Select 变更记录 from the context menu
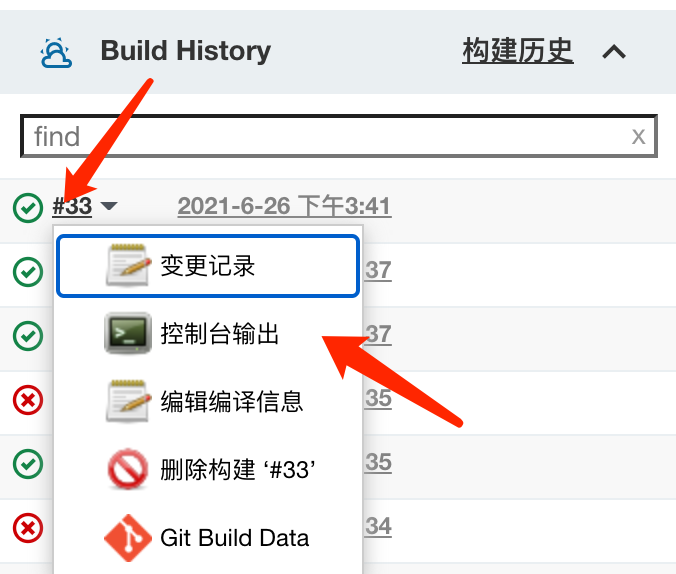 click(x=208, y=266)
